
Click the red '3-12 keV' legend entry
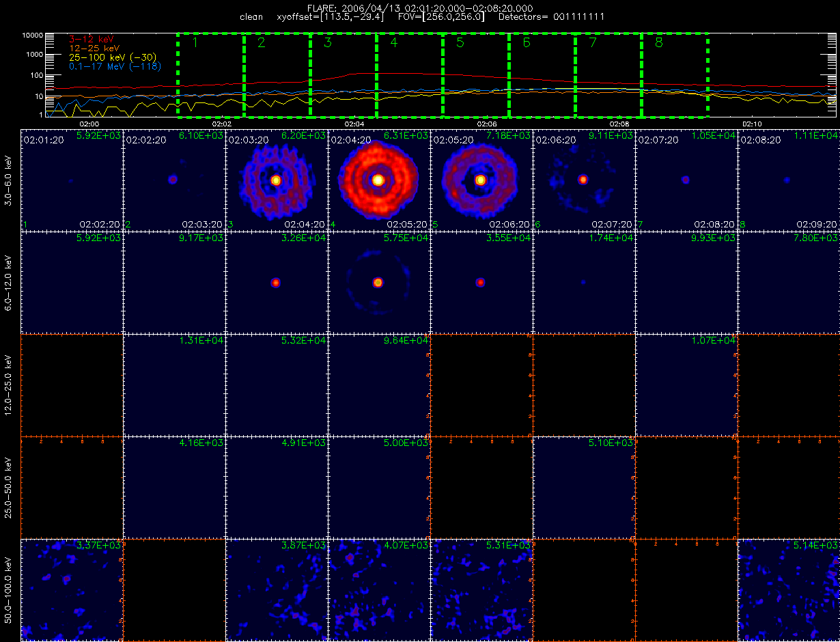(92, 40)
